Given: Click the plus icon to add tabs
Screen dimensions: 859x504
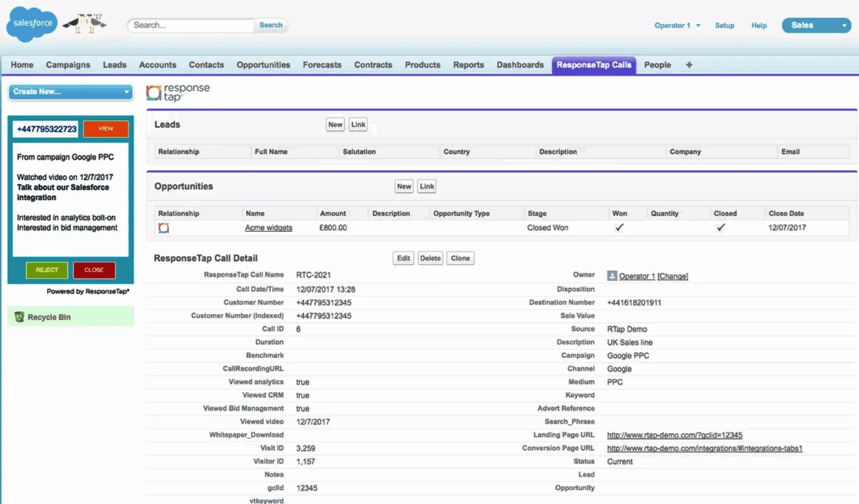Looking at the screenshot, I should [x=689, y=65].
